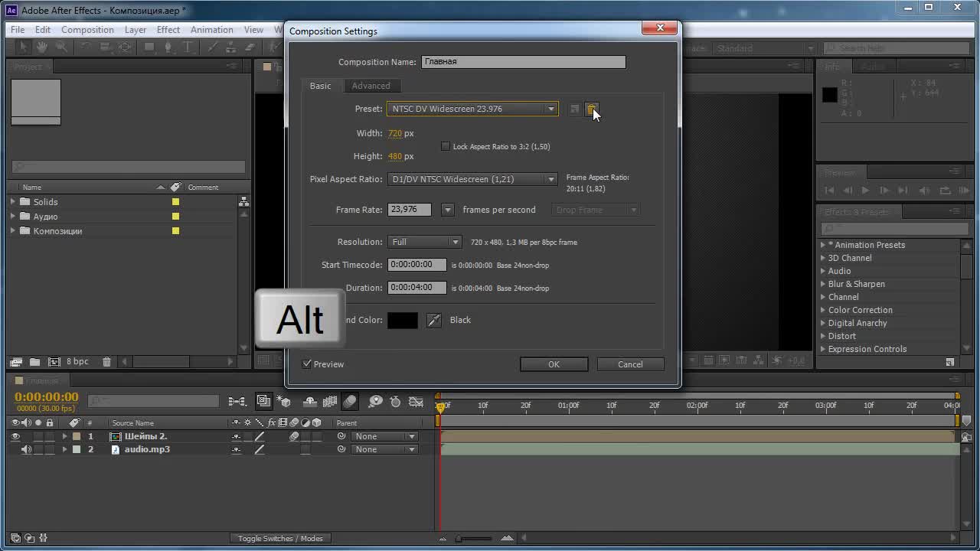Image resolution: width=980 pixels, height=551 pixels.
Task: Confirm settings with OK button
Action: [554, 364]
